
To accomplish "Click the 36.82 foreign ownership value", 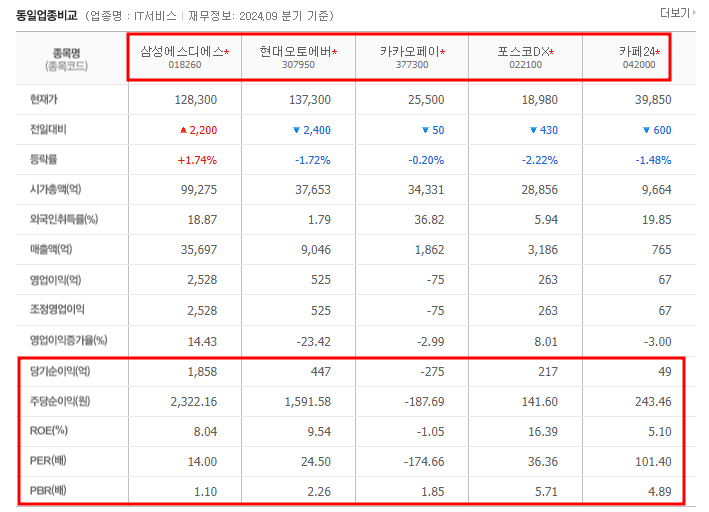I will tap(429, 220).
